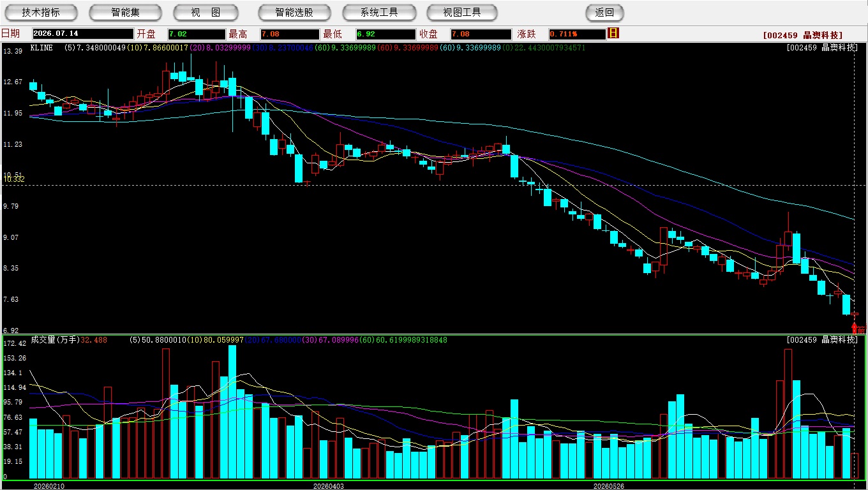Click the 返回 button
868x490 pixels.
(x=604, y=12)
